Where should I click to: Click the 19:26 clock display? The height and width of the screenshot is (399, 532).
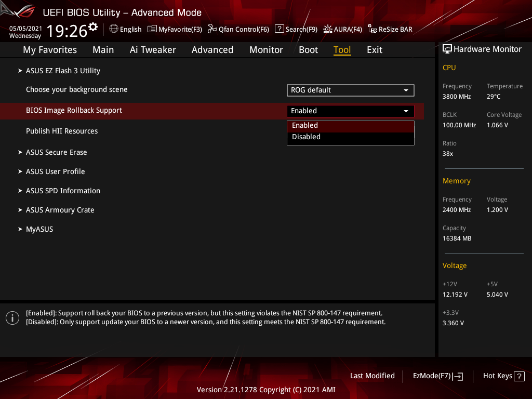[67, 31]
